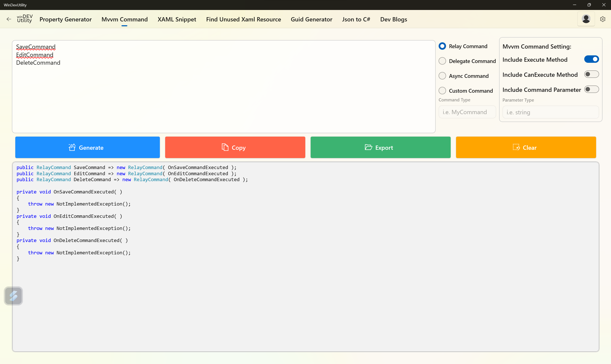This screenshot has width=611, height=364.
Task: Open settings gear icon
Action: tap(603, 19)
